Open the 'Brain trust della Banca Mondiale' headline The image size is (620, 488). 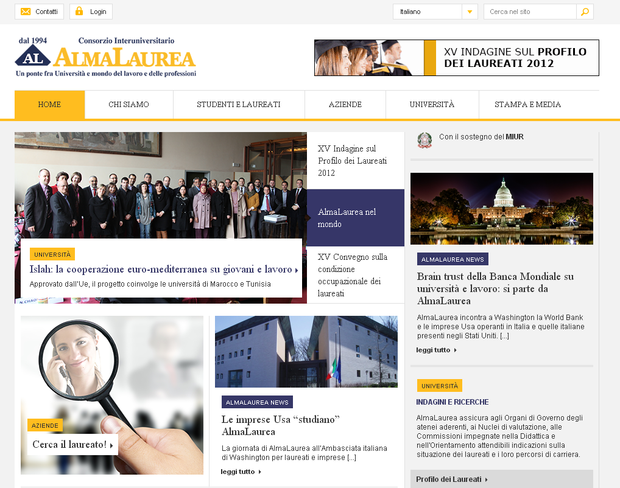point(495,289)
